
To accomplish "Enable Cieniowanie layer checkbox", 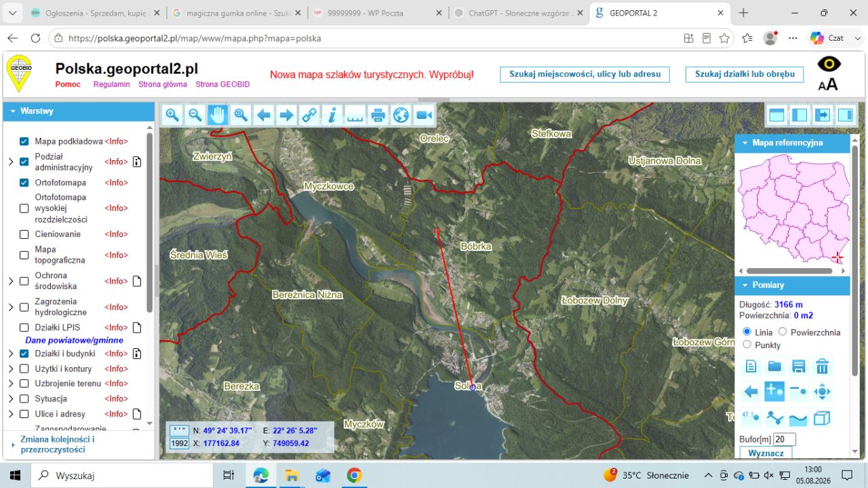I will click(24, 234).
